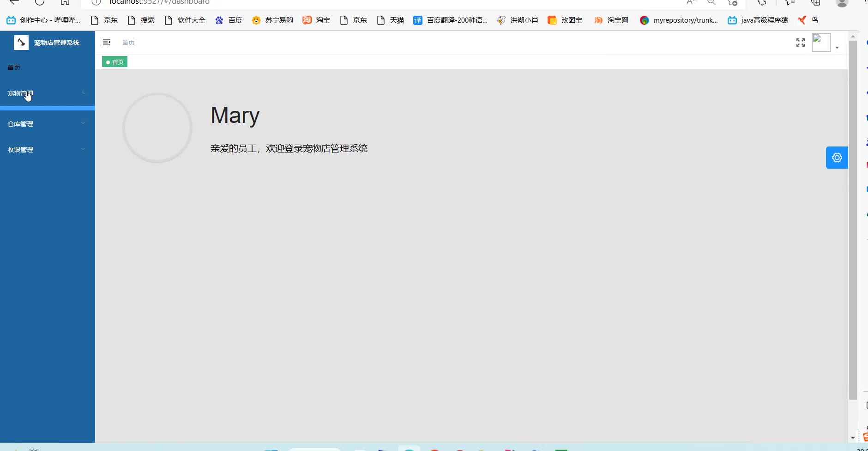The image size is (868, 451).
Task: Open the 改图宝 bookmark
Action: pos(565,20)
